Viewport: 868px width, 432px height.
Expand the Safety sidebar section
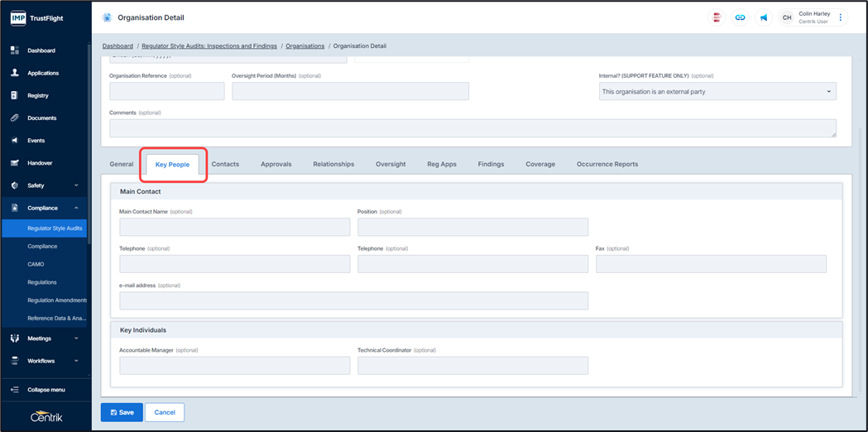(x=76, y=185)
